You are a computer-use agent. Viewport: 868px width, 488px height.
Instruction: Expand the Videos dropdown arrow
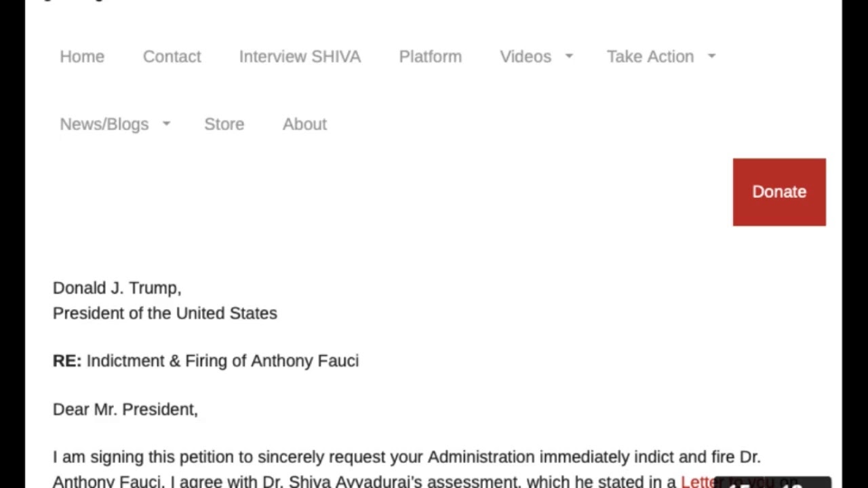click(x=569, y=56)
